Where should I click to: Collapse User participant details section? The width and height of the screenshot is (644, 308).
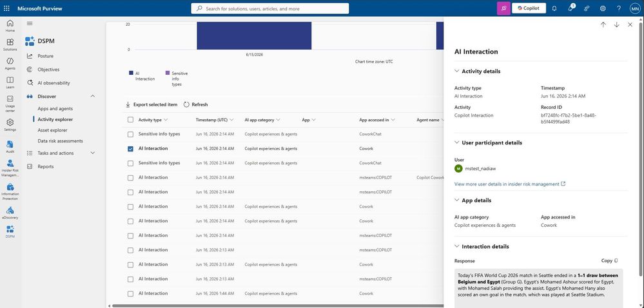[456, 142]
